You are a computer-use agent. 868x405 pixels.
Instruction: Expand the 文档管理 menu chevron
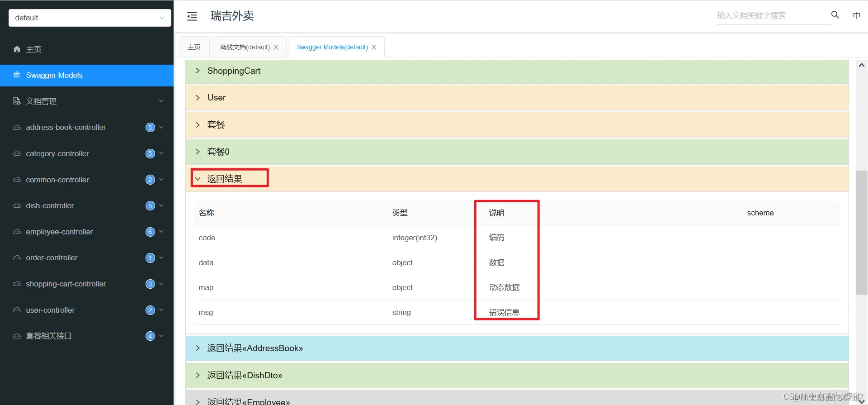coord(161,101)
